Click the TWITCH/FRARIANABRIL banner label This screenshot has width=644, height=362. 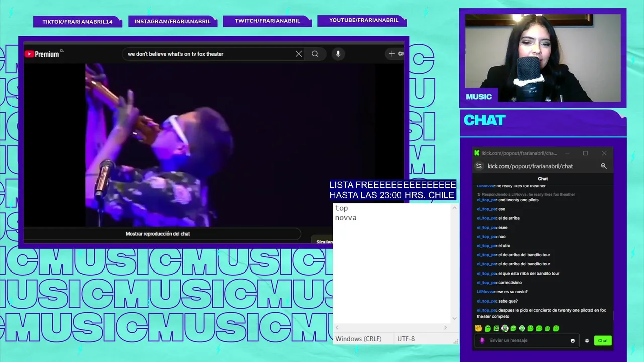[x=268, y=21]
